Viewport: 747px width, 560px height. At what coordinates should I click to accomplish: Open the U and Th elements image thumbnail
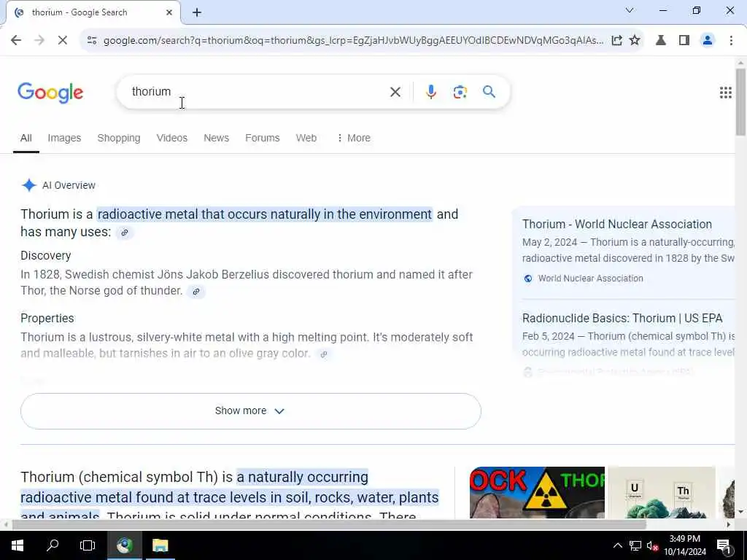(661, 492)
